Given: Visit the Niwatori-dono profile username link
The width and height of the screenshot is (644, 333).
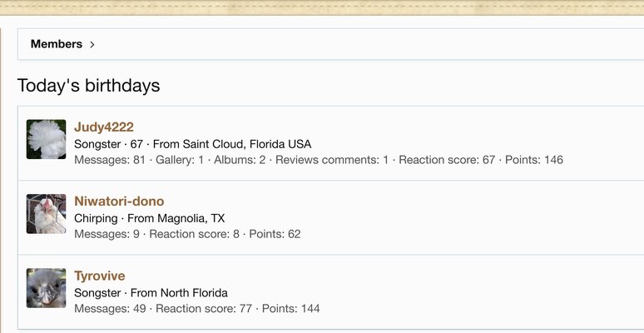Looking at the screenshot, I should point(119,201).
